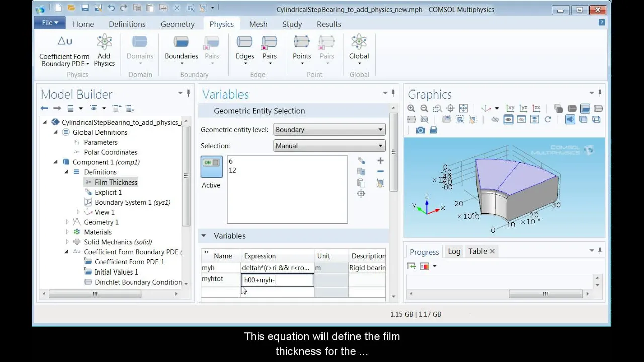The height and width of the screenshot is (362, 644).
Task: Select boundary 12 in selection list
Action: 232,170
